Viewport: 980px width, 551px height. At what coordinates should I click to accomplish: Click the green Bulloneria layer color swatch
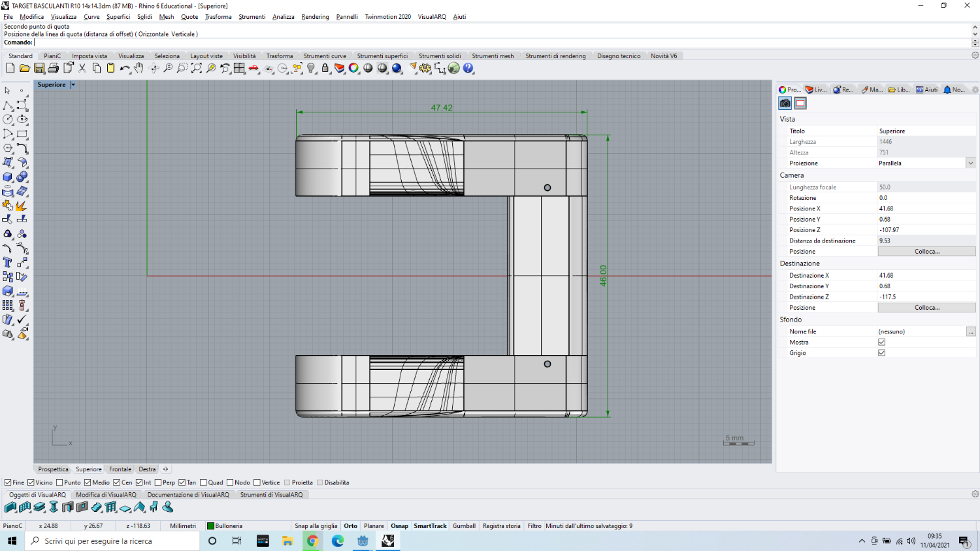[211, 526]
